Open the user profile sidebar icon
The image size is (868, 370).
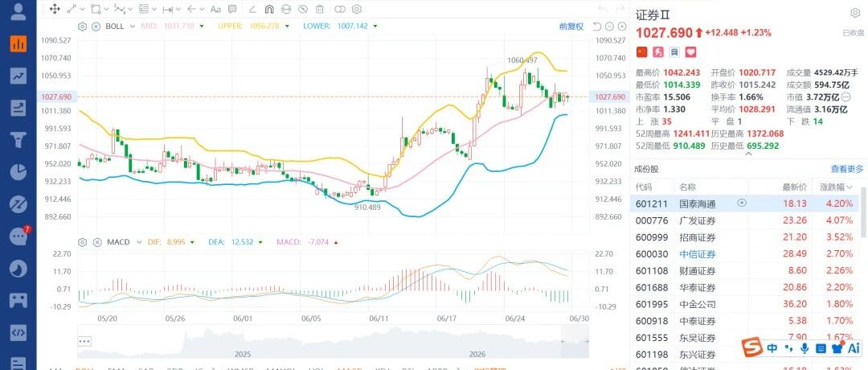pos(18,11)
